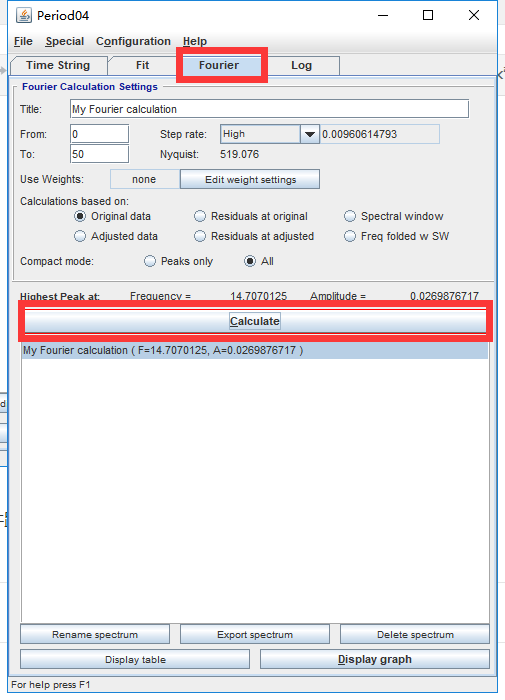The height and width of the screenshot is (700, 505).
Task: Select My Fourier calculation spectrum entry
Action: click(x=255, y=350)
